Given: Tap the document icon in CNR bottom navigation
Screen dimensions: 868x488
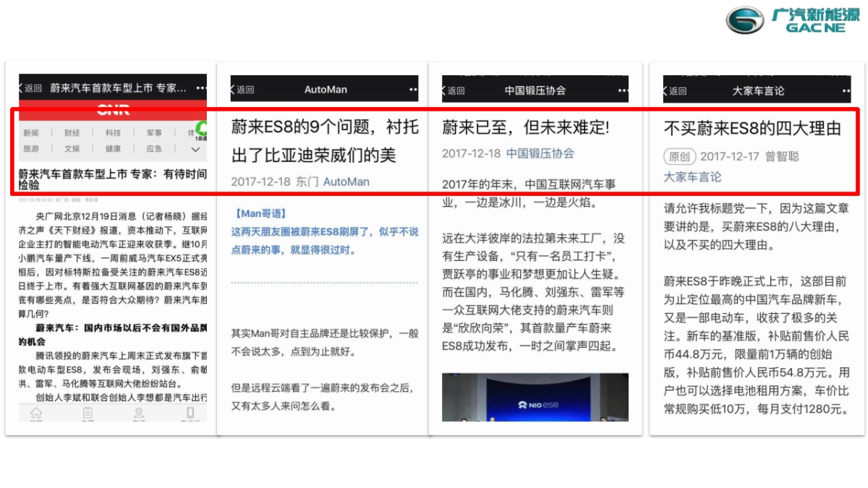Looking at the screenshot, I should point(88,413).
